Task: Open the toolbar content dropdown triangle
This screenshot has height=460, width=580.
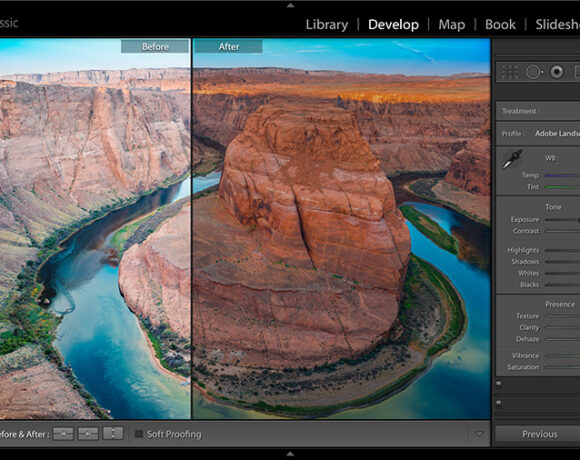Action: click(x=479, y=434)
